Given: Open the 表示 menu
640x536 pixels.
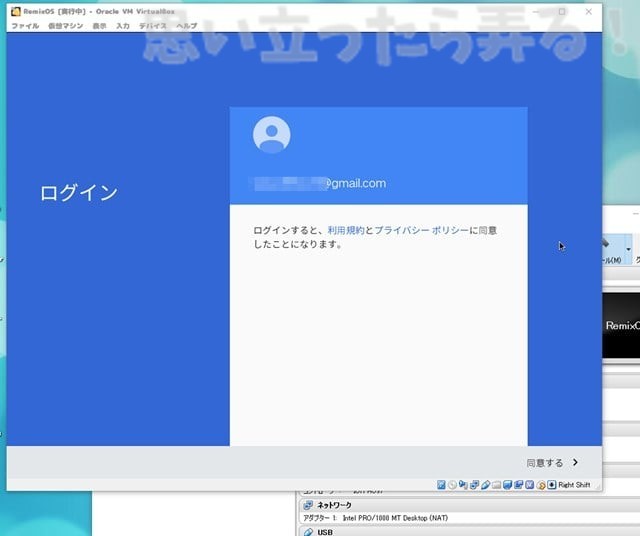Looking at the screenshot, I should [x=99, y=26].
